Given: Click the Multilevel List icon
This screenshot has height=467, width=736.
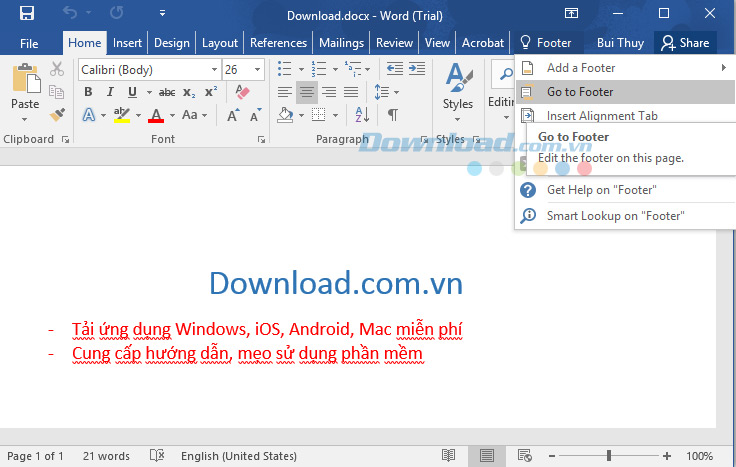Looking at the screenshot, I should point(353,69).
